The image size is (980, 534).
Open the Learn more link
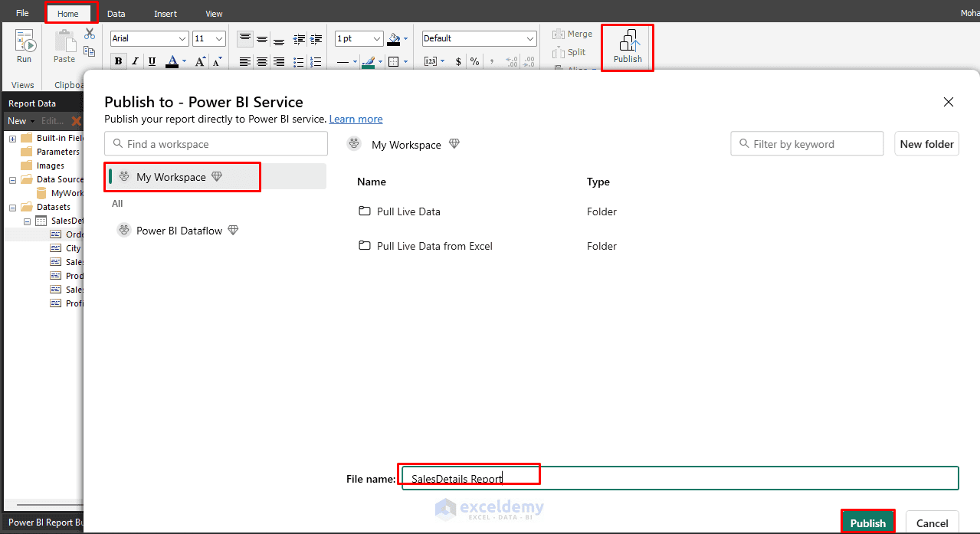pyautogui.click(x=356, y=119)
